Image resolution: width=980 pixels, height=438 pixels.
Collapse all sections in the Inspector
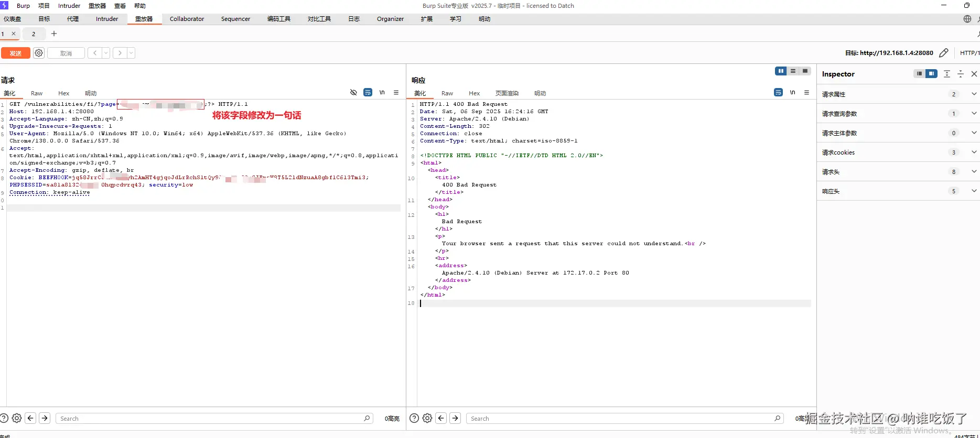point(960,74)
